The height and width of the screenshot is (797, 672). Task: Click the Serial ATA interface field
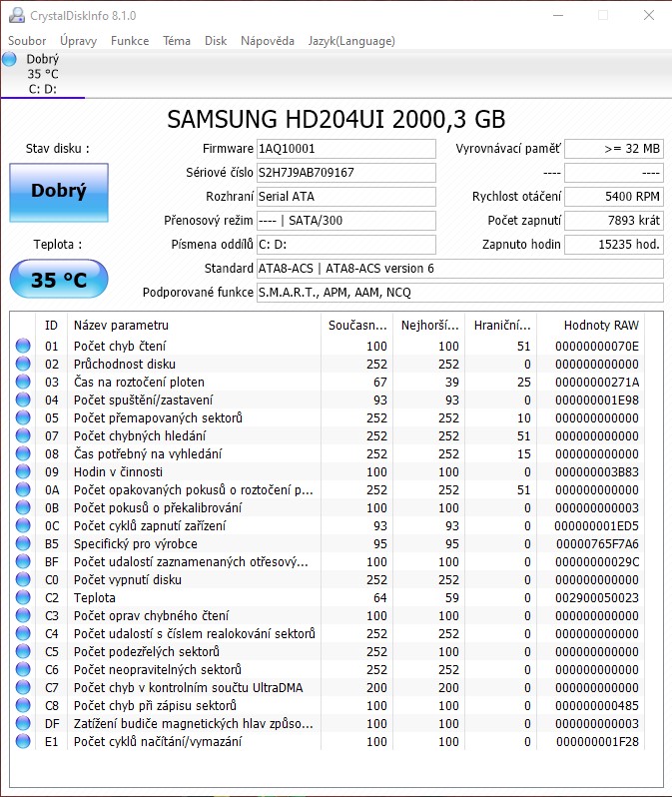coord(346,196)
